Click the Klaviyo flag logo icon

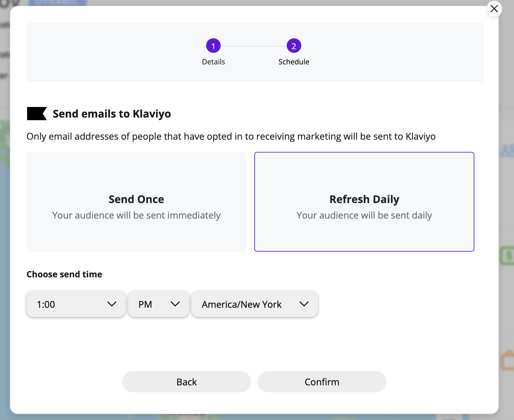(37, 114)
